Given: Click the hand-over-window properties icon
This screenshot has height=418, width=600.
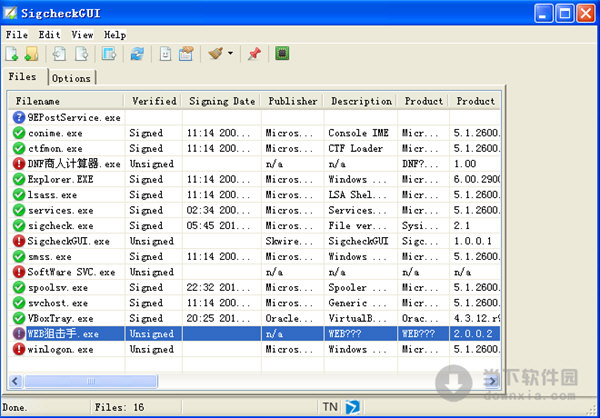Looking at the screenshot, I should pos(186,54).
